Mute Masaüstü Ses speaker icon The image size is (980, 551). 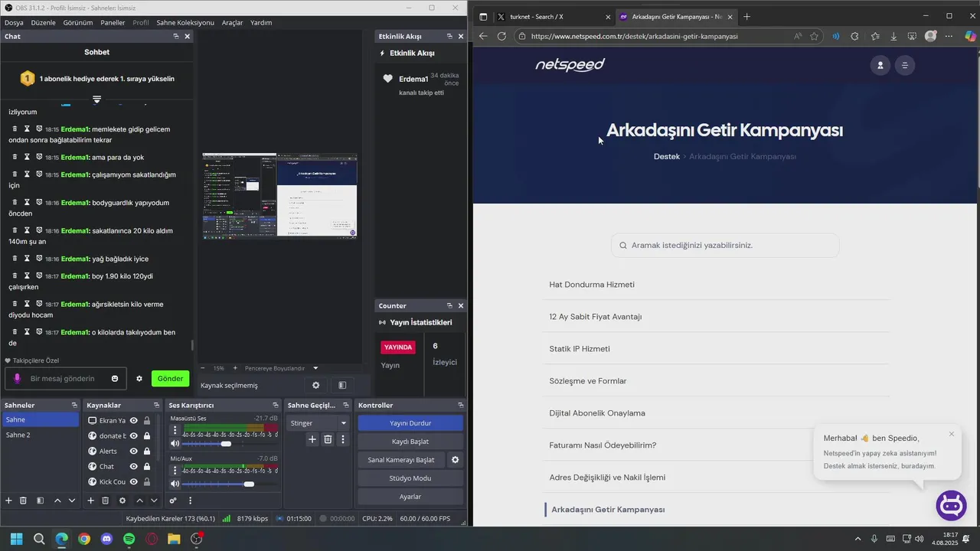pyautogui.click(x=175, y=444)
